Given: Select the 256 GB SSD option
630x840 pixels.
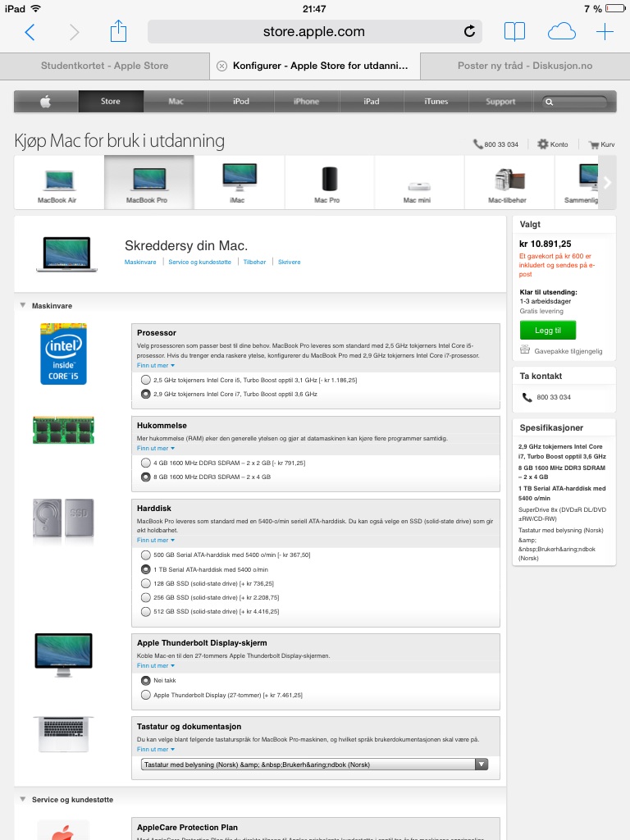Looking at the screenshot, I should coord(145,597).
